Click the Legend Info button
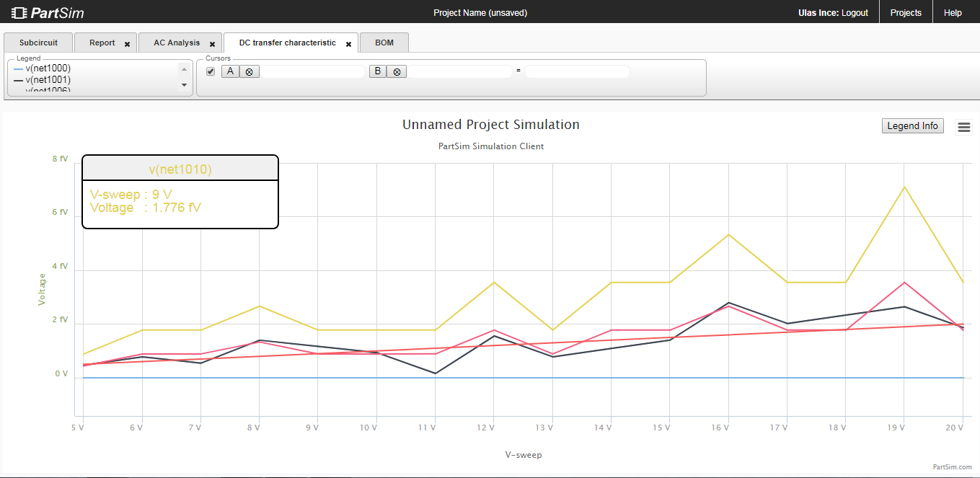Image resolution: width=980 pixels, height=478 pixels. tap(913, 125)
